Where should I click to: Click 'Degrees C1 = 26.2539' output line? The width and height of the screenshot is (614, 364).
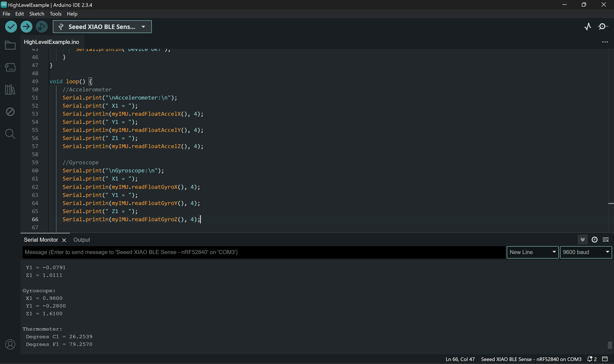pos(59,337)
